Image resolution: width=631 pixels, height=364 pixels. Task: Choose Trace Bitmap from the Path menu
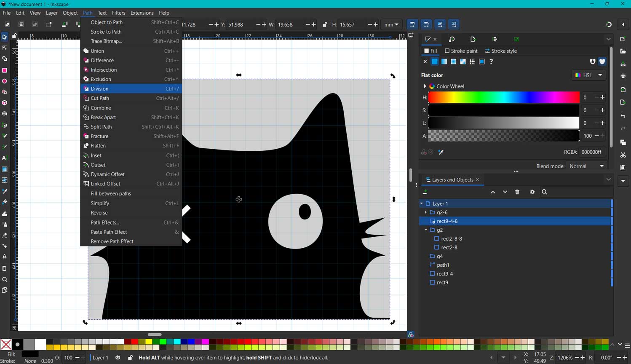tap(105, 41)
